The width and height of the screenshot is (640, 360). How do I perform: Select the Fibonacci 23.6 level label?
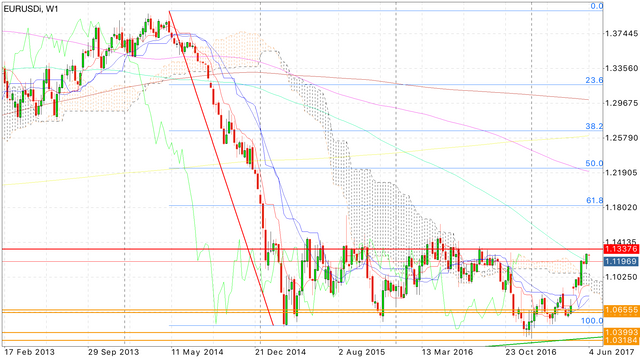[x=594, y=80]
